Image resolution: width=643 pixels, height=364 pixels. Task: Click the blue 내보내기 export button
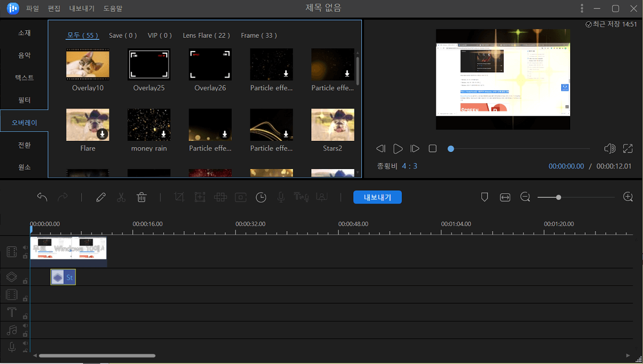click(x=377, y=197)
